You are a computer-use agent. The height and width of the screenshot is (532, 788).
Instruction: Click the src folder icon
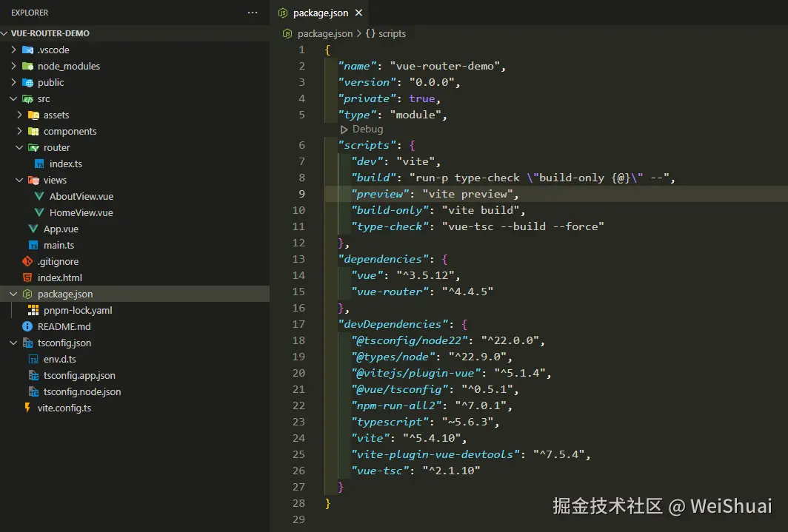(27, 99)
